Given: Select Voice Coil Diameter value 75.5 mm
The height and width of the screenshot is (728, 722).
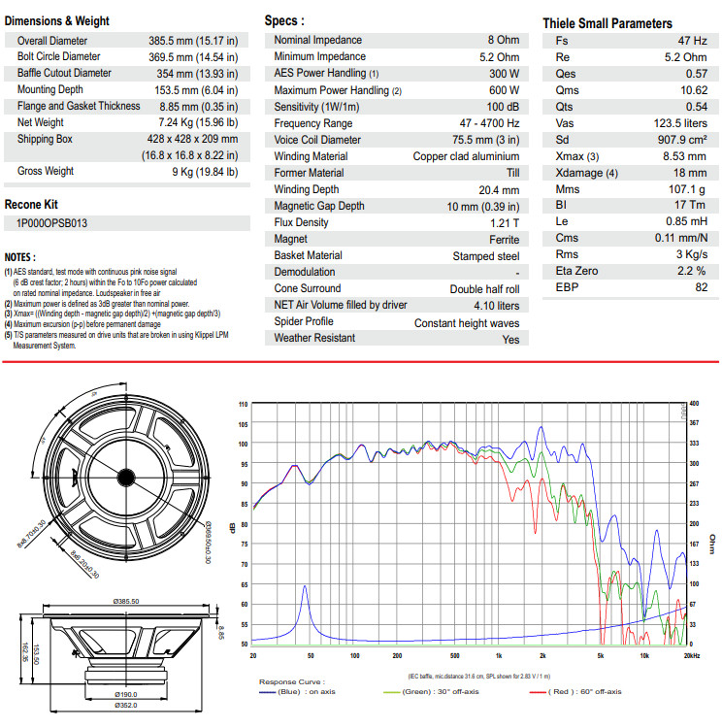Looking at the screenshot, I should coord(485,140).
